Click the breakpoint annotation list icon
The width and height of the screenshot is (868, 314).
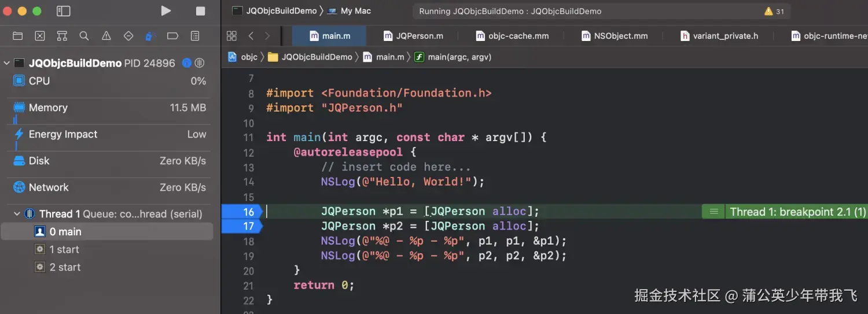point(714,212)
